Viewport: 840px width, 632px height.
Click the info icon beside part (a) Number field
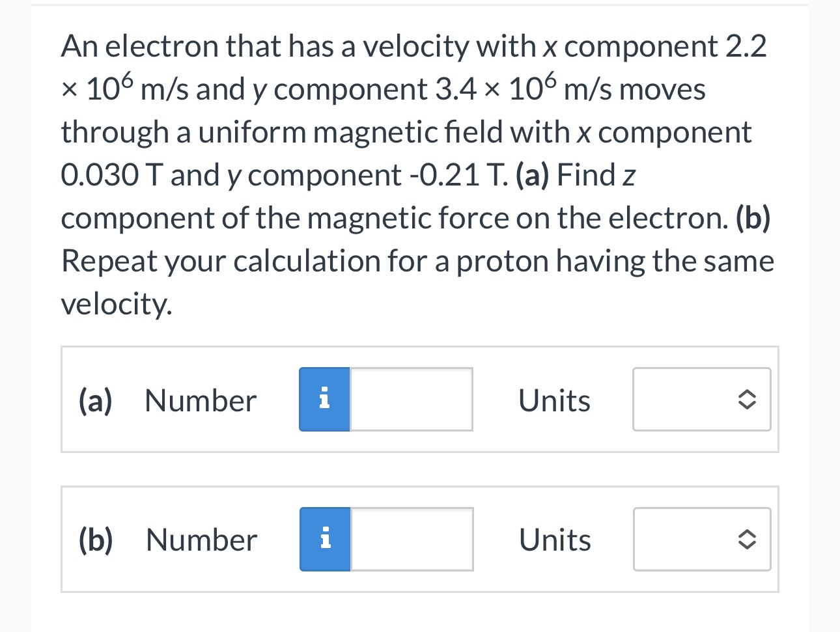click(x=324, y=399)
